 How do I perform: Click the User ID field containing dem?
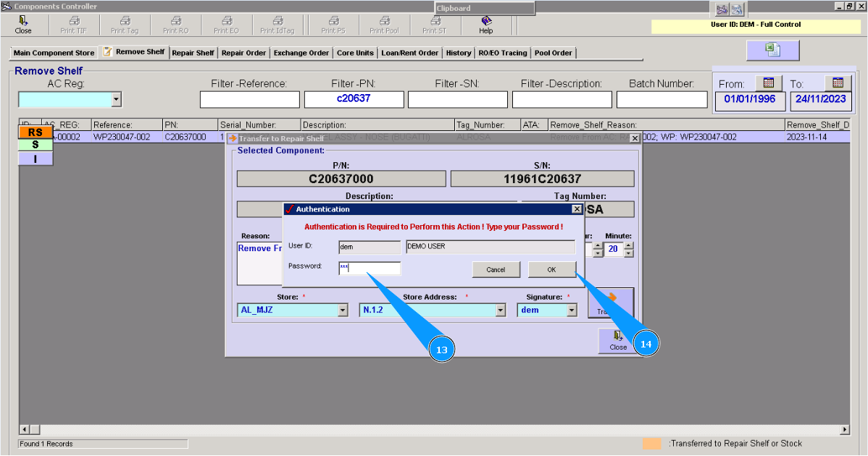coord(370,247)
